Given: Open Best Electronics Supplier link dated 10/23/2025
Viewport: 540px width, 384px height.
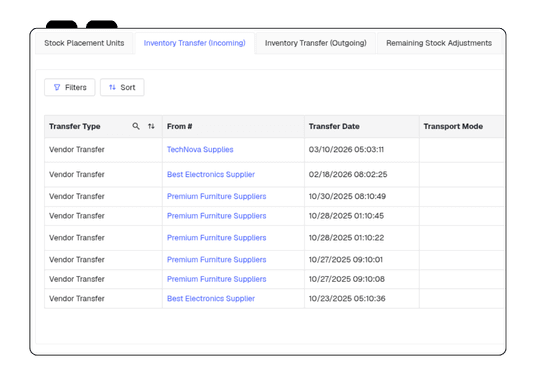Looking at the screenshot, I should [x=211, y=299].
